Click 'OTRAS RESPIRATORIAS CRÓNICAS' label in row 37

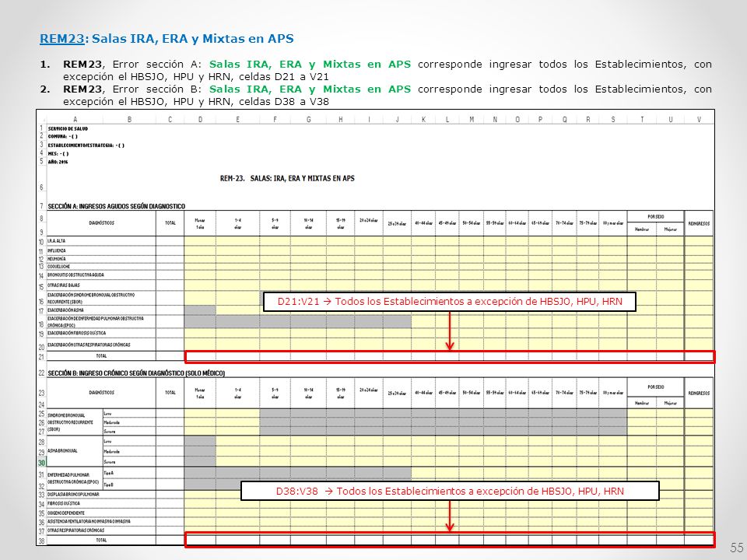click(75, 530)
